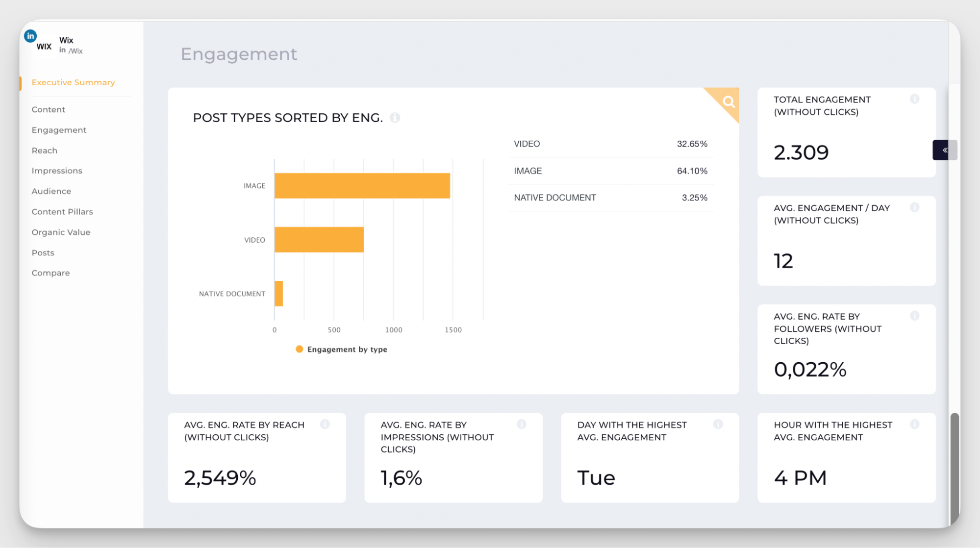Open the Audience section

pos(51,191)
